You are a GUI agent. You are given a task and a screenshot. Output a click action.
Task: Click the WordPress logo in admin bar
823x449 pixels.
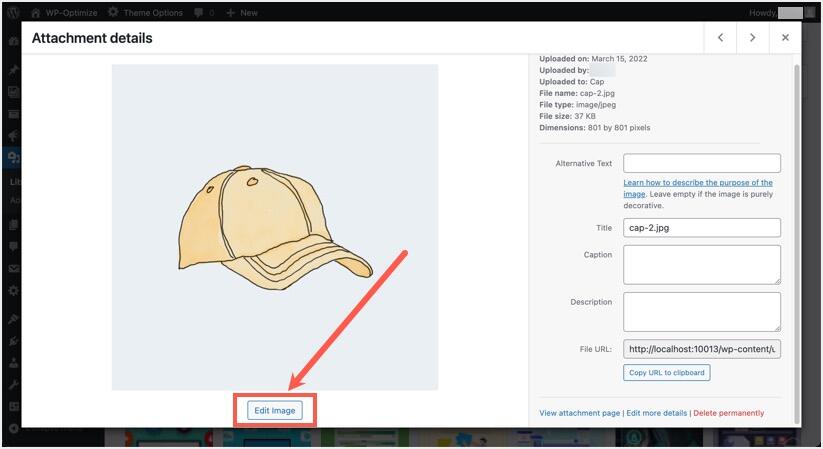click(12, 12)
